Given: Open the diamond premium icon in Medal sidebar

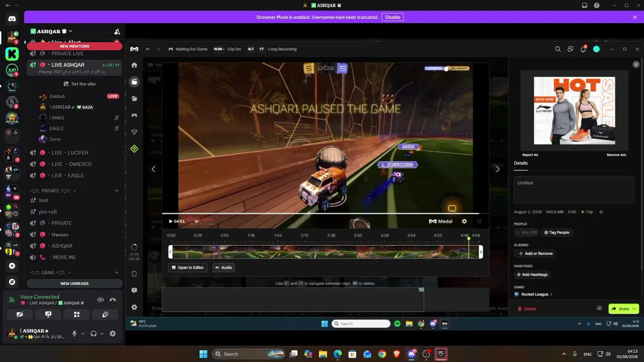Looking at the screenshot, I should (134, 132).
